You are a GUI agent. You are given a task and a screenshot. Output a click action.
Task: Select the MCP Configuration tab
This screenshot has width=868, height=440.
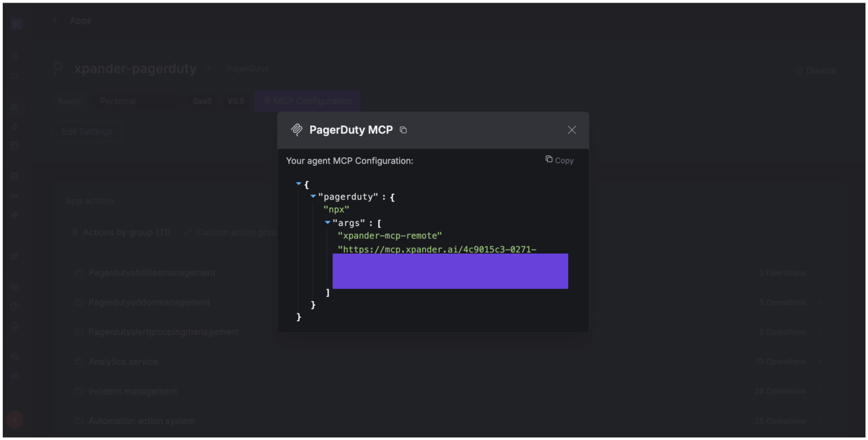click(307, 101)
